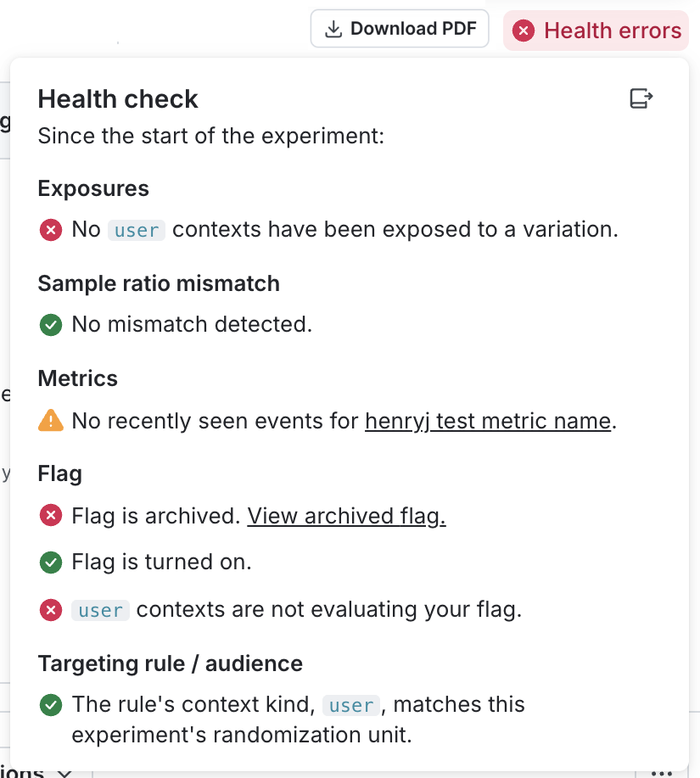The image size is (700, 778).
Task: Collapse the Health errors popover
Action: [x=596, y=31]
